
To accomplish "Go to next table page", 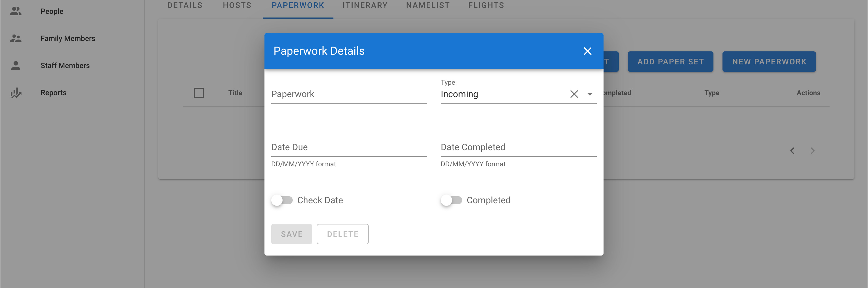I will coord(812,150).
